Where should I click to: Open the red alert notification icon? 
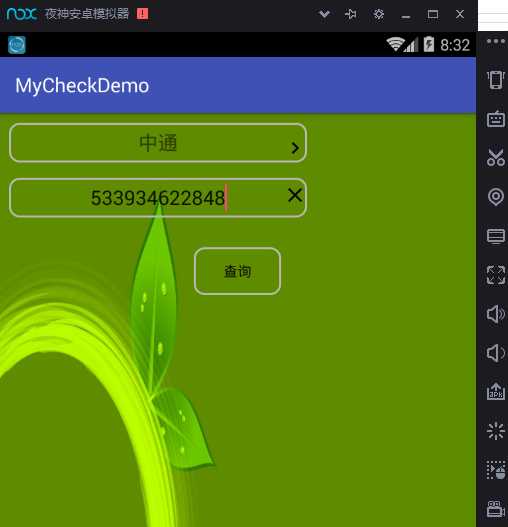142,14
